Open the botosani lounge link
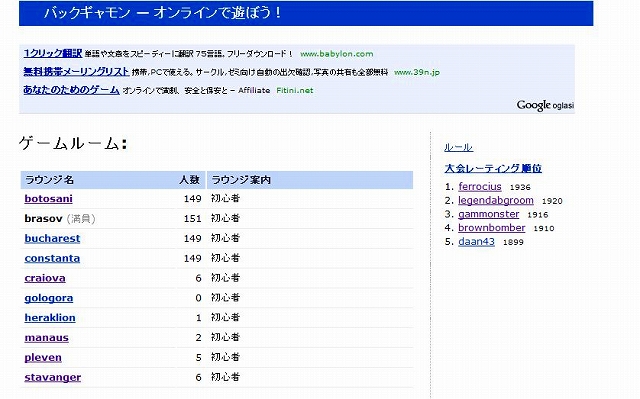The height and width of the screenshot is (399, 640). (49, 199)
